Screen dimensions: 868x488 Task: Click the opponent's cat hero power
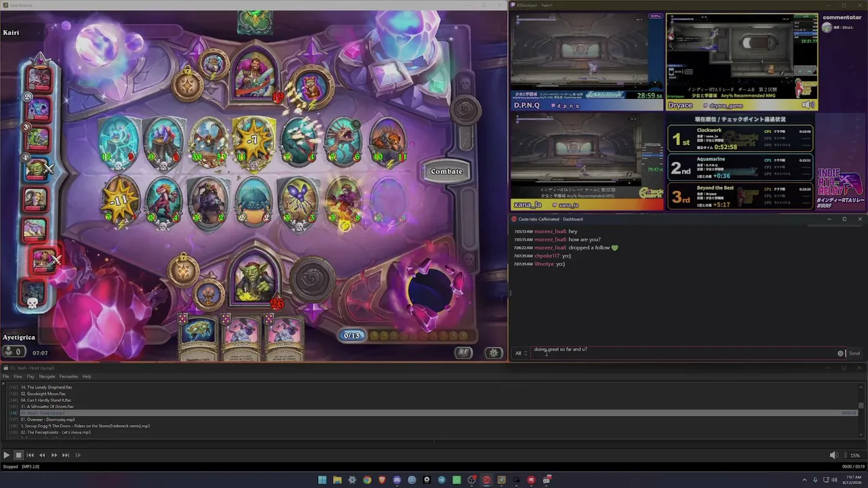[311, 86]
